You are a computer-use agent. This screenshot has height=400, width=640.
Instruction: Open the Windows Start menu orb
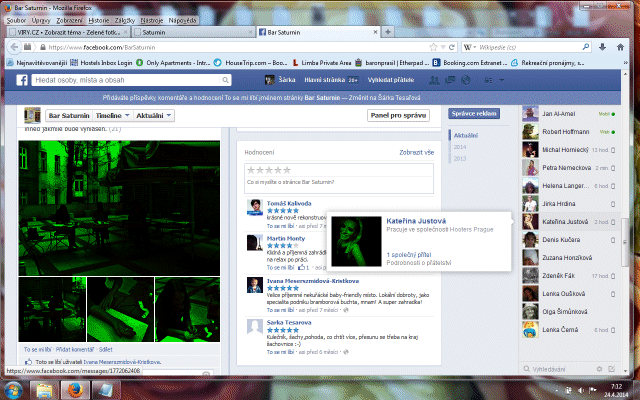(13, 390)
